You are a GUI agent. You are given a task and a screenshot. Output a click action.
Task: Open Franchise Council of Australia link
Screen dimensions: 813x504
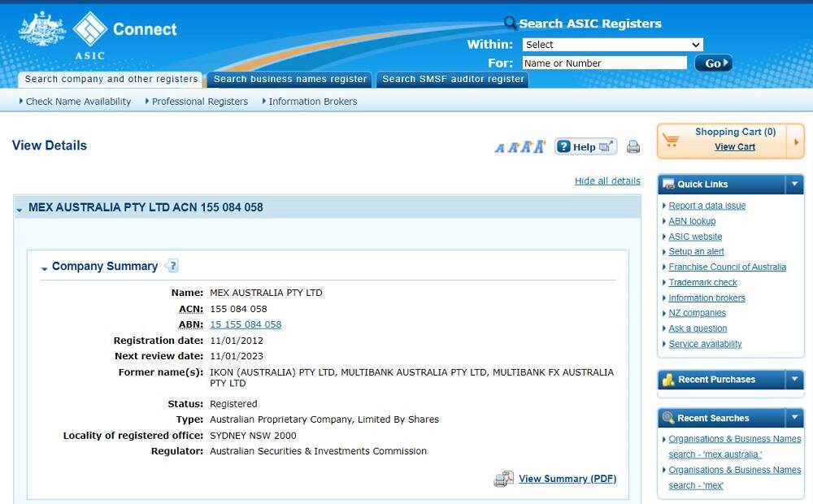[x=727, y=267]
